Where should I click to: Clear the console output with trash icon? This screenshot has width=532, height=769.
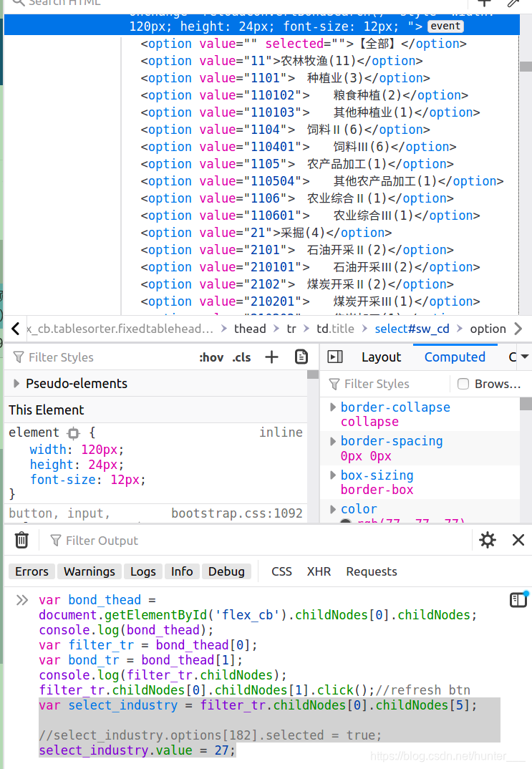21,540
